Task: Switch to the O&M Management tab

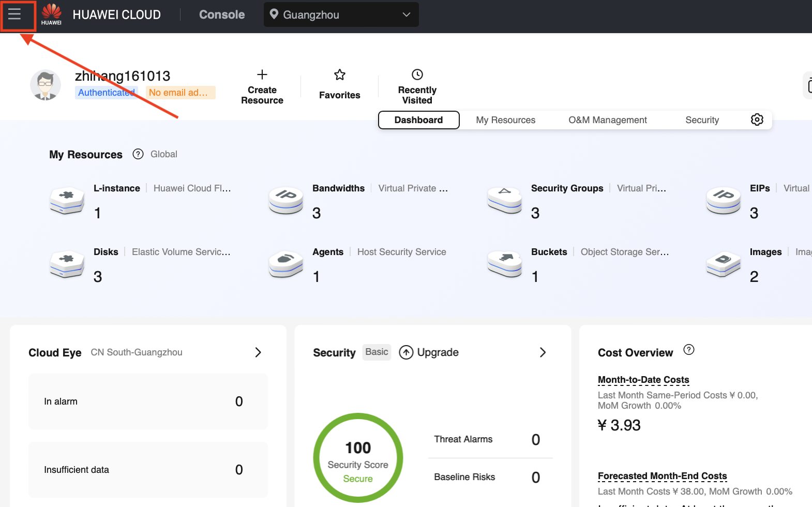Action: point(607,120)
